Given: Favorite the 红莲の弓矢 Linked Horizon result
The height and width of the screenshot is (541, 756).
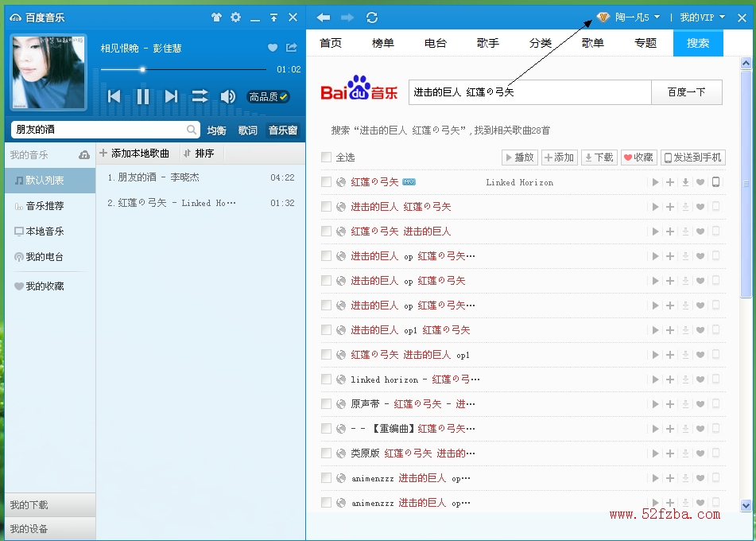Looking at the screenshot, I should 700,182.
